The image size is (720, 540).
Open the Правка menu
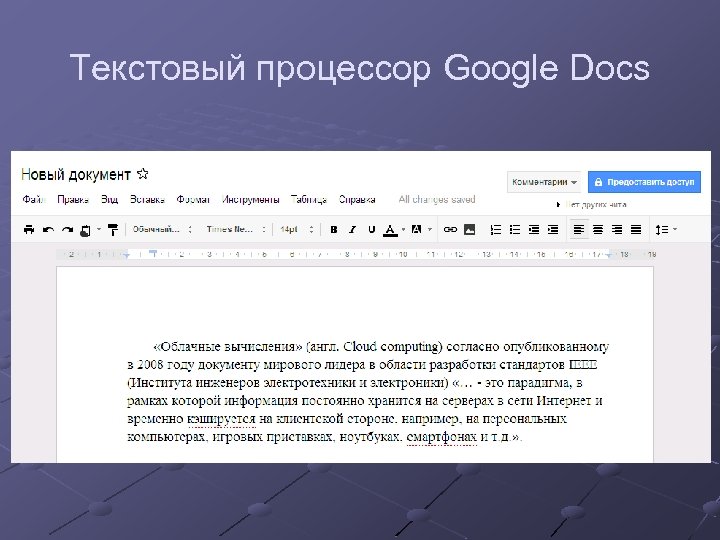click(73, 199)
